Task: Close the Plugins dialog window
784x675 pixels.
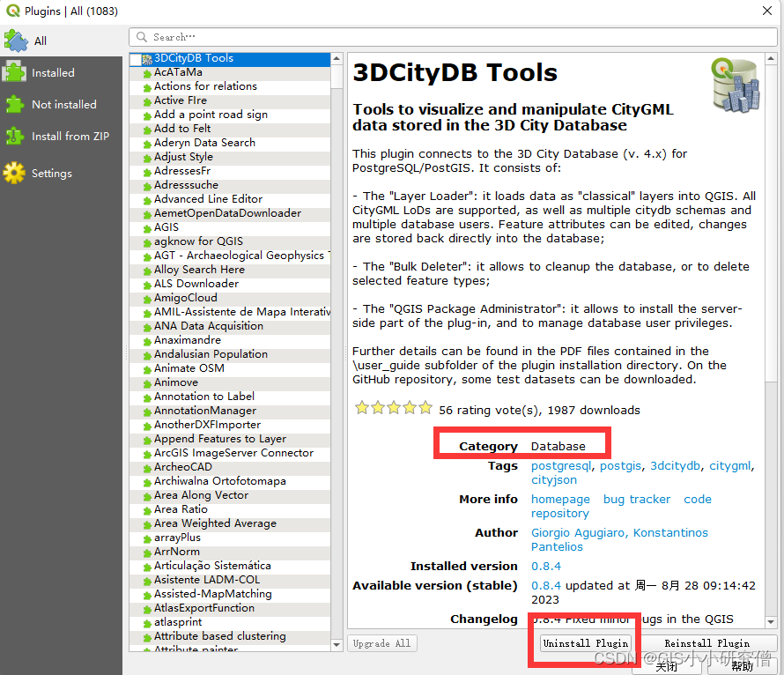Action: pyautogui.click(x=767, y=11)
